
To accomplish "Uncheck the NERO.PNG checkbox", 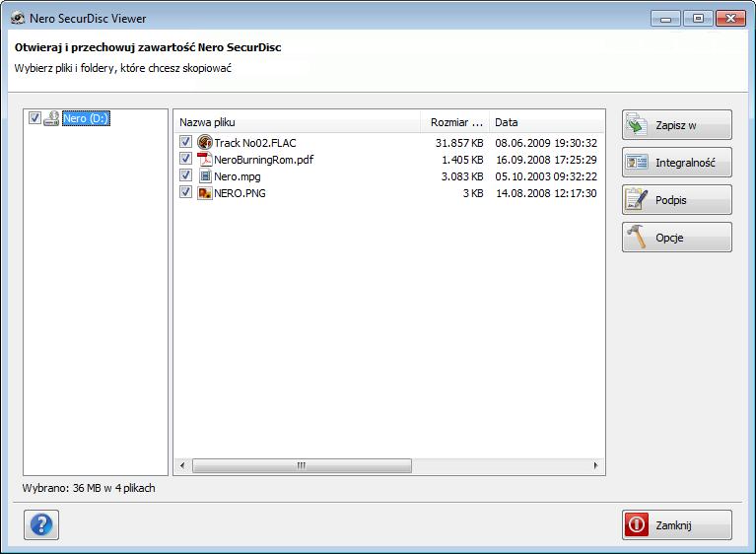I will pyautogui.click(x=185, y=192).
